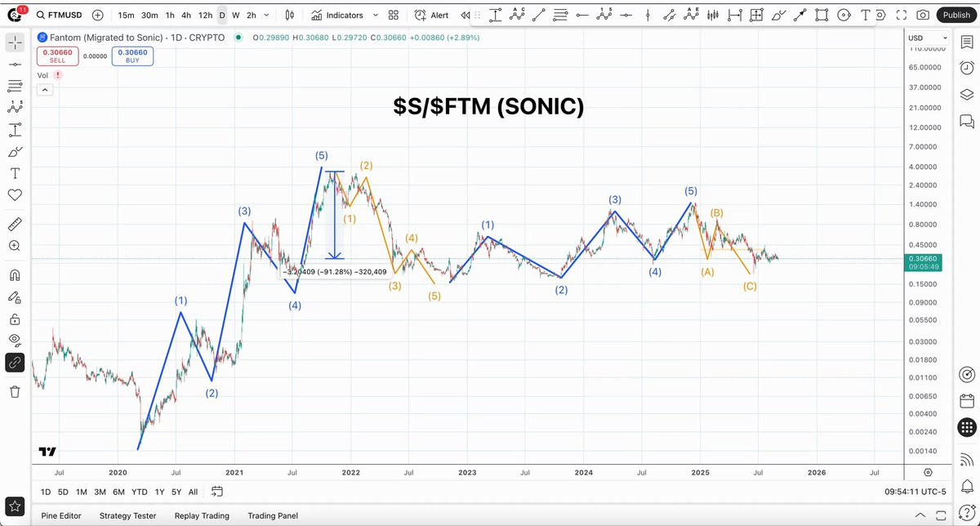Open the Strategy Tester tab
This screenshot has width=980, height=526.
click(128, 515)
